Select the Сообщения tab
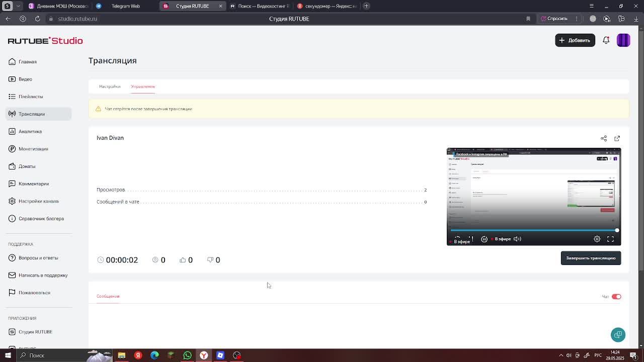 (108, 296)
